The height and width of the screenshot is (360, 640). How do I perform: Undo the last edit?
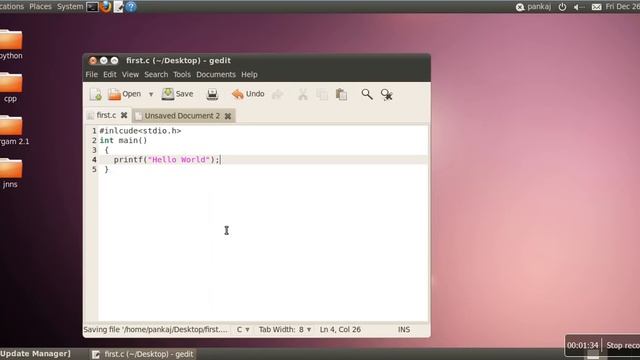tap(248, 94)
